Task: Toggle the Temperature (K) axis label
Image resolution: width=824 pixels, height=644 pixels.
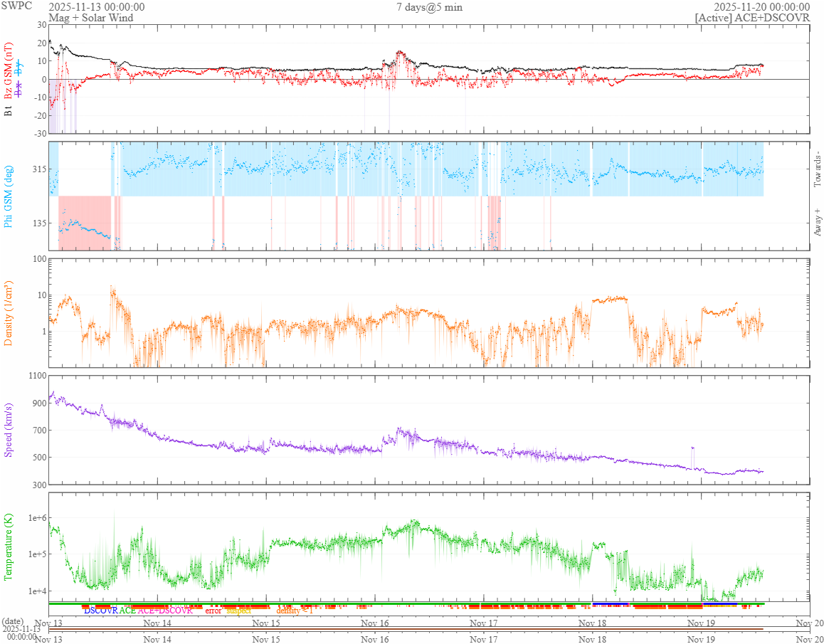Action: pos(9,547)
